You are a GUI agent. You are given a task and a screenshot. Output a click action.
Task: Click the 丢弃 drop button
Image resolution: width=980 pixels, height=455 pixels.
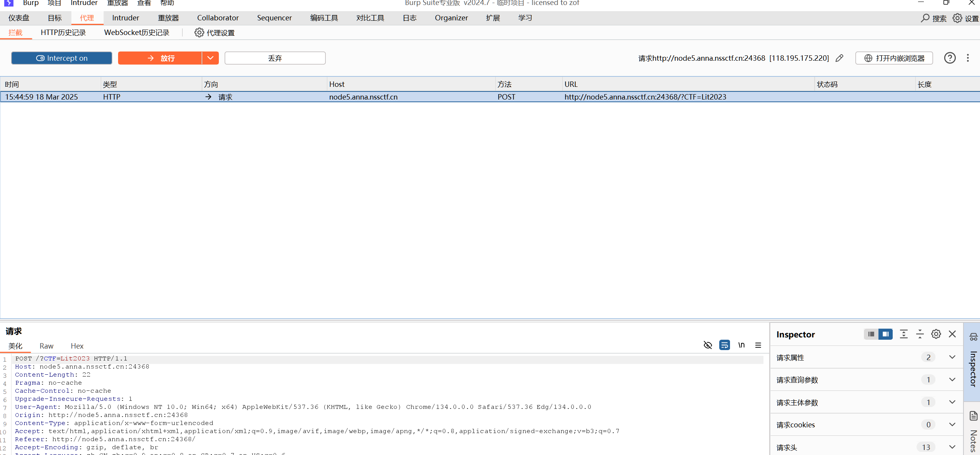pos(275,58)
